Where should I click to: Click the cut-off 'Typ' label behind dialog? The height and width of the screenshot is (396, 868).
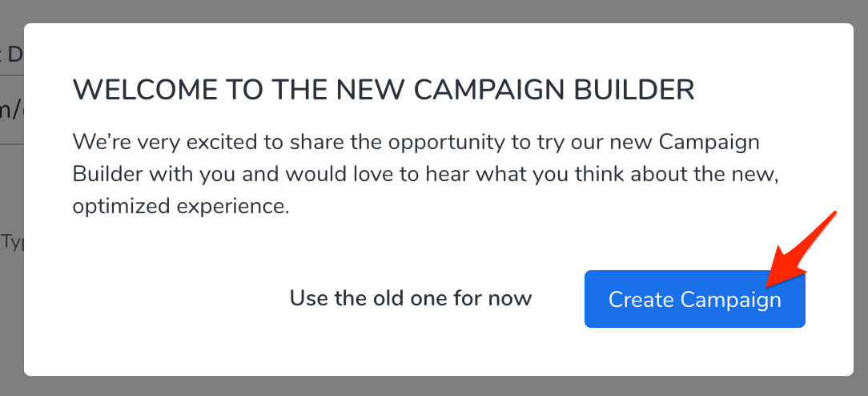click(12, 241)
